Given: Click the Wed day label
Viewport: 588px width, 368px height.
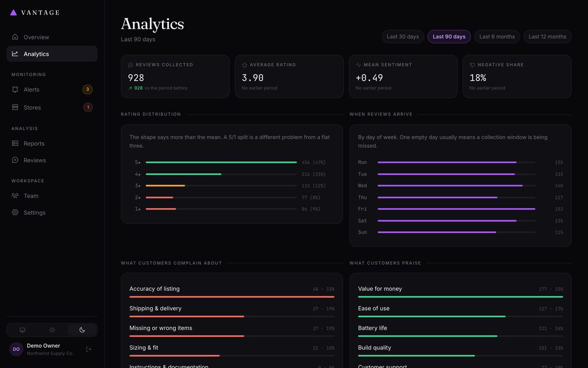Looking at the screenshot, I should [362, 186].
